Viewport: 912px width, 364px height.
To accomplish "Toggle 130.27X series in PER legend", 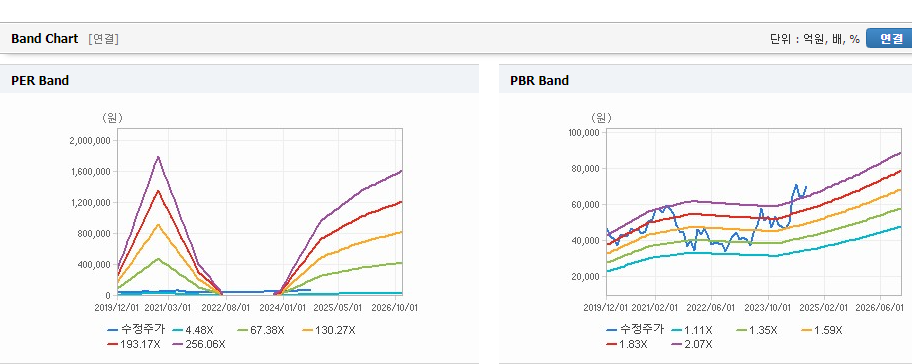I will pyautogui.click(x=328, y=330).
